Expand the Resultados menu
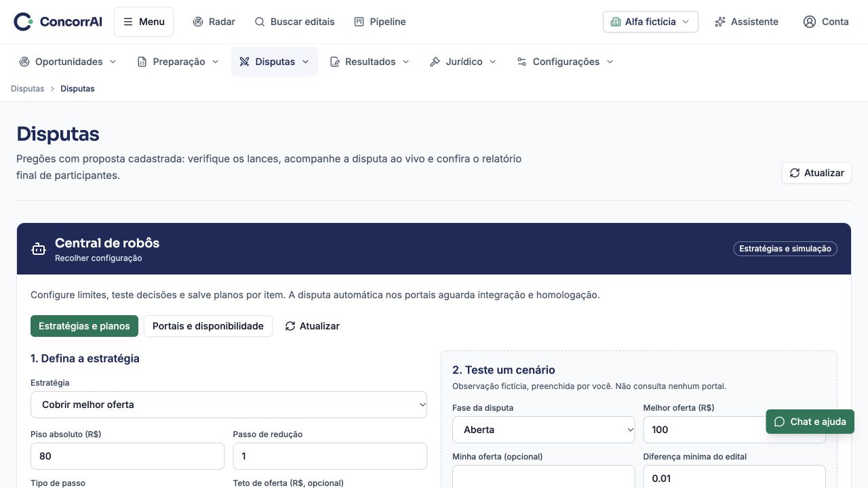This screenshot has width=868, height=488. pos(370,62)
